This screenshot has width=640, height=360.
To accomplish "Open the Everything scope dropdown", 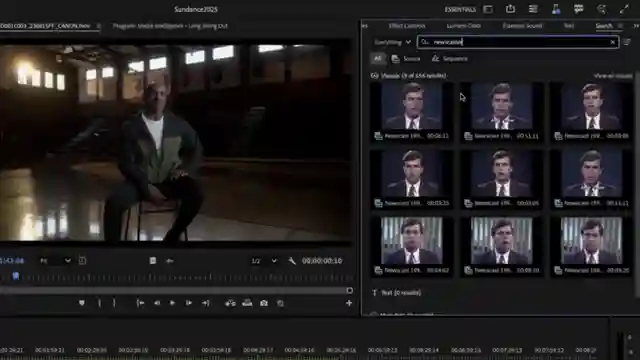I will tap(392, 42).
